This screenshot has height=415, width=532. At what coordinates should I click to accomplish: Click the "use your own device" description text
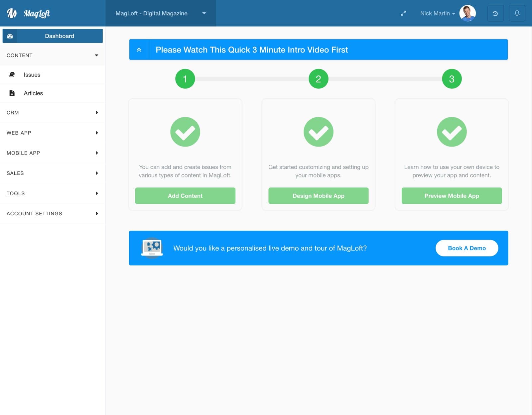[x=452, y=171]
